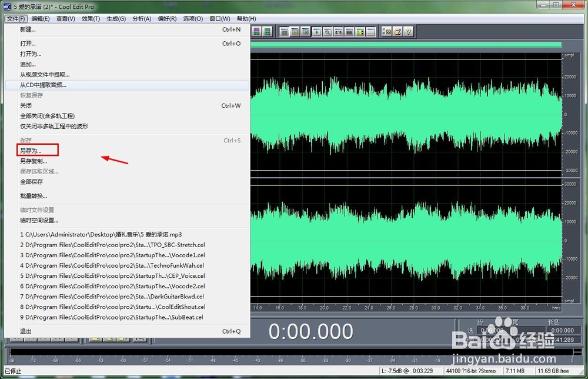Toggle the level meters window icon
Viewport: 588px width, 379px height.
click(360, 32)
